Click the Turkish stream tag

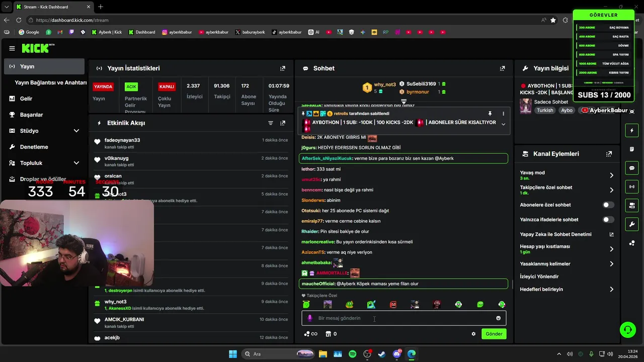click(x=545, y=110)
